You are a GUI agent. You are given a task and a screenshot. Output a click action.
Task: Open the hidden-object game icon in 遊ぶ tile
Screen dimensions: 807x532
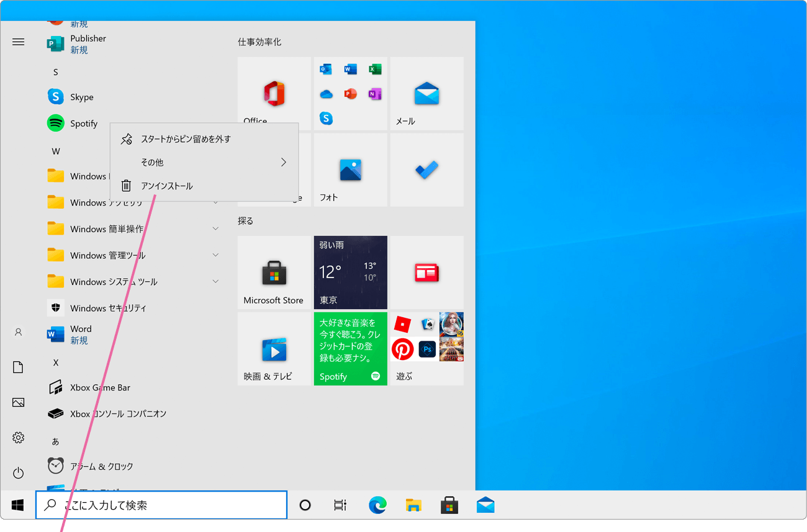click(x=451, y=324)
